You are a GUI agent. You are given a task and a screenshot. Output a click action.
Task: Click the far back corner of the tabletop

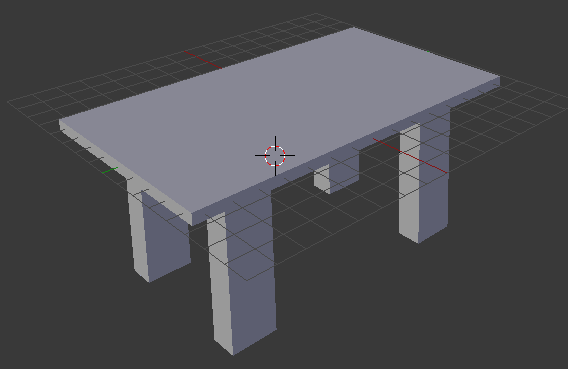353,28
